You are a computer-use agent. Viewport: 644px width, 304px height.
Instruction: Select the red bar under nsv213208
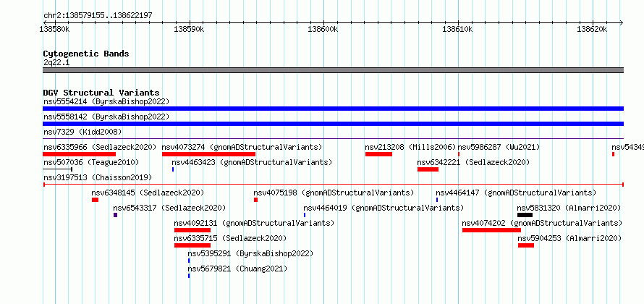(x=378, y=154)
